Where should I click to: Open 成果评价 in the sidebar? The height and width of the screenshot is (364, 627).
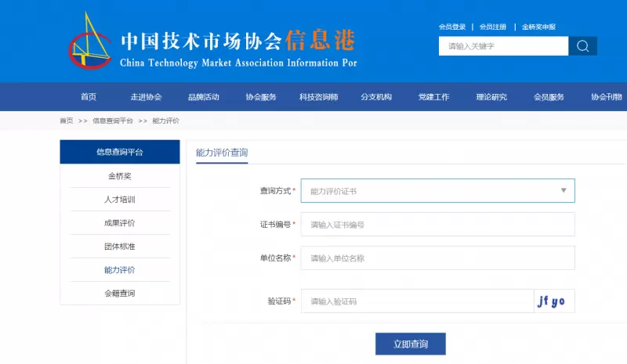pyautogui.click(x=120, y=223)
